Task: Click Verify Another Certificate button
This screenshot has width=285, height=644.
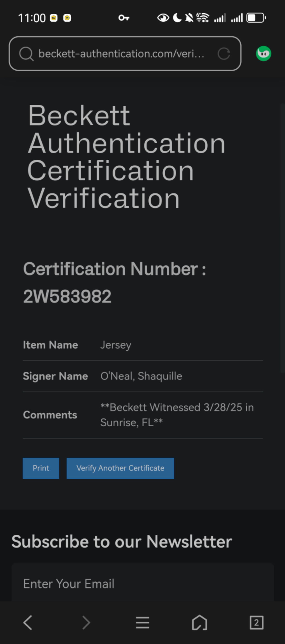Action: 120,468
